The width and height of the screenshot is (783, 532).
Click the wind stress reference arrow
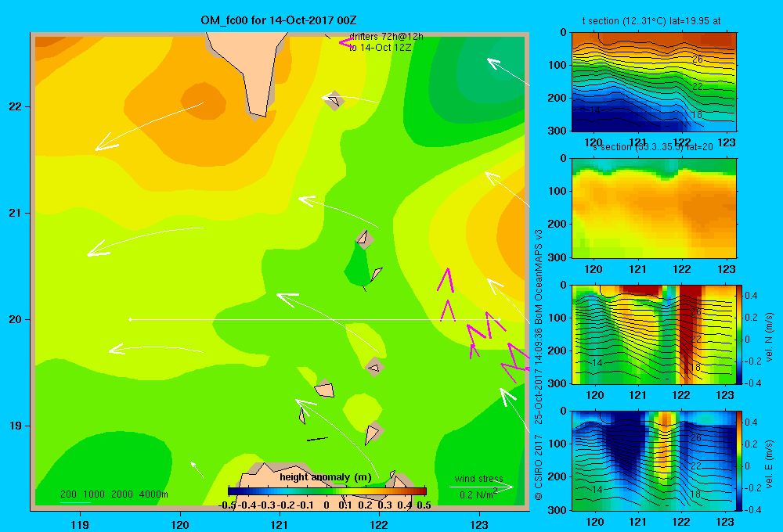tap(481, 487)
